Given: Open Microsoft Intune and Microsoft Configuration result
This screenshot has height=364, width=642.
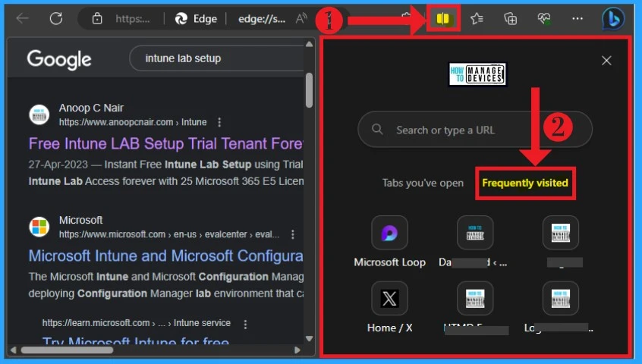Looking at the screenshot, I should [166, 256].
